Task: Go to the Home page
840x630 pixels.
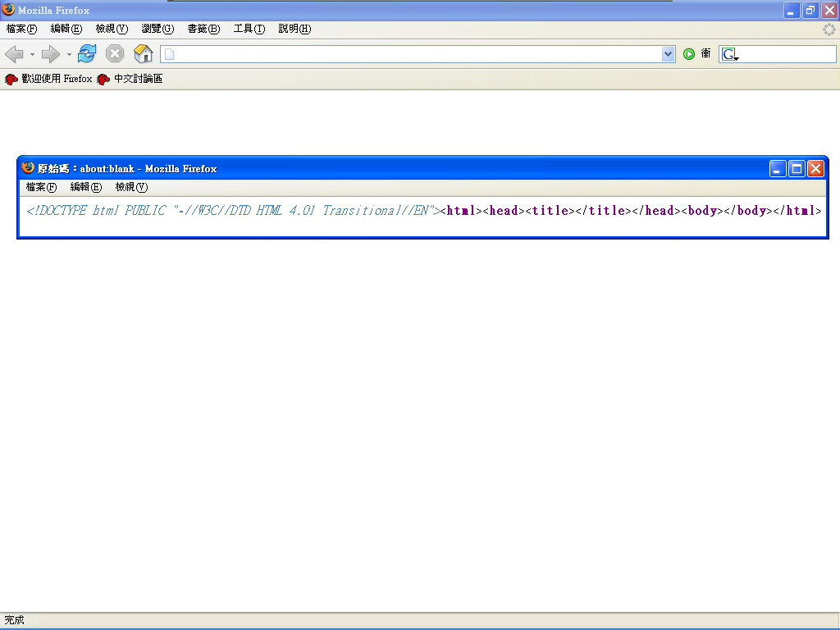Action: 144,54
